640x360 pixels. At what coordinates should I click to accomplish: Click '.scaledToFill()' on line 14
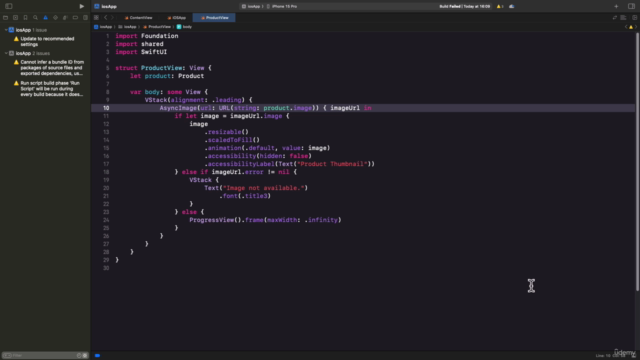coord(232,140)
